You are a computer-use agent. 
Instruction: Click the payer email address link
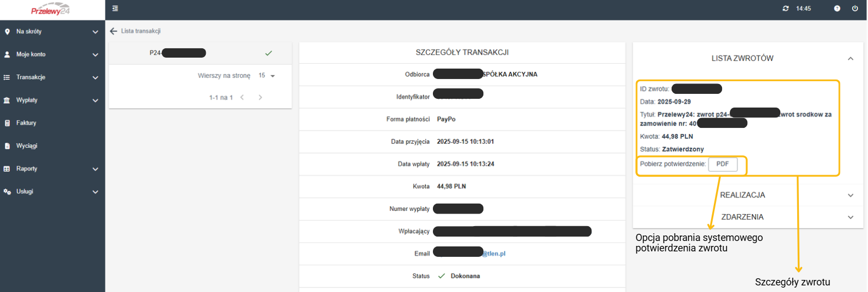pos(493,254)
